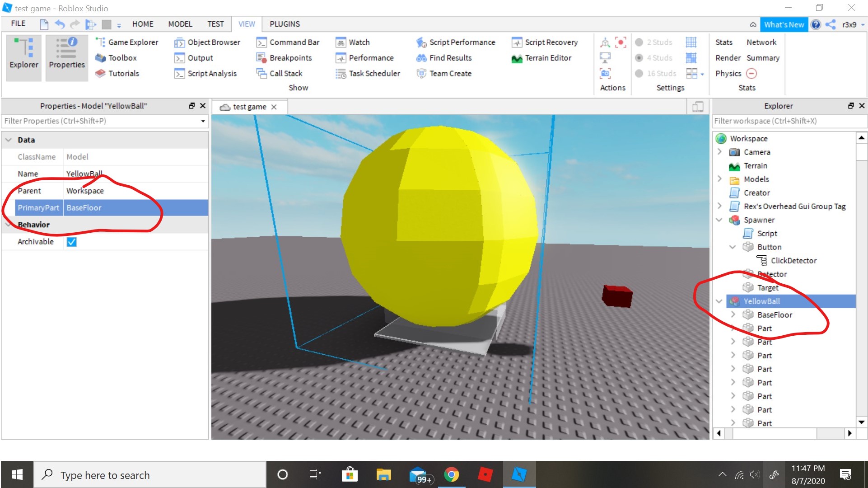Edit the Name property value YellowBall
Viewport: 868px width, 488px height.
(x=135, y=174)
